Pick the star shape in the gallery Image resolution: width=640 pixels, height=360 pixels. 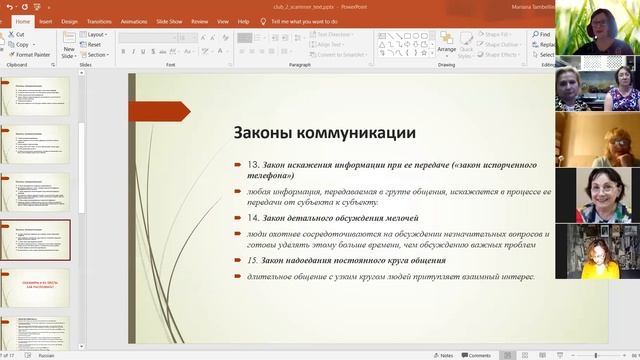(424, 53)
